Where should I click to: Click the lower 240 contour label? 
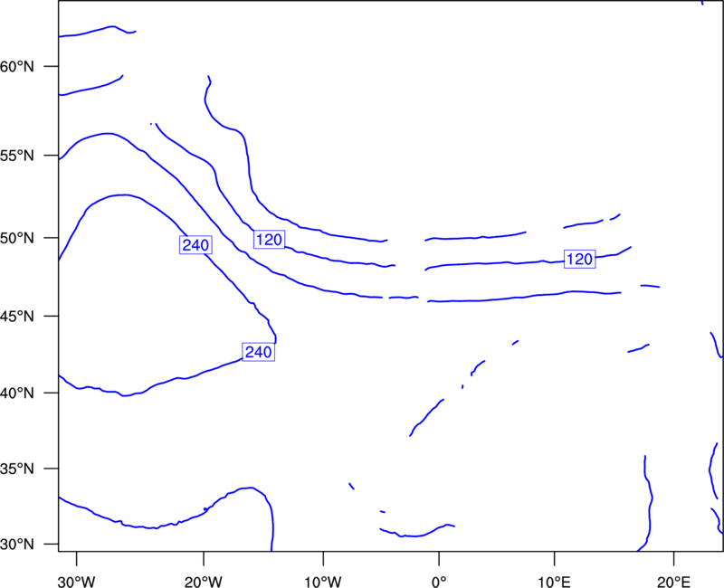tap(259, 352)
